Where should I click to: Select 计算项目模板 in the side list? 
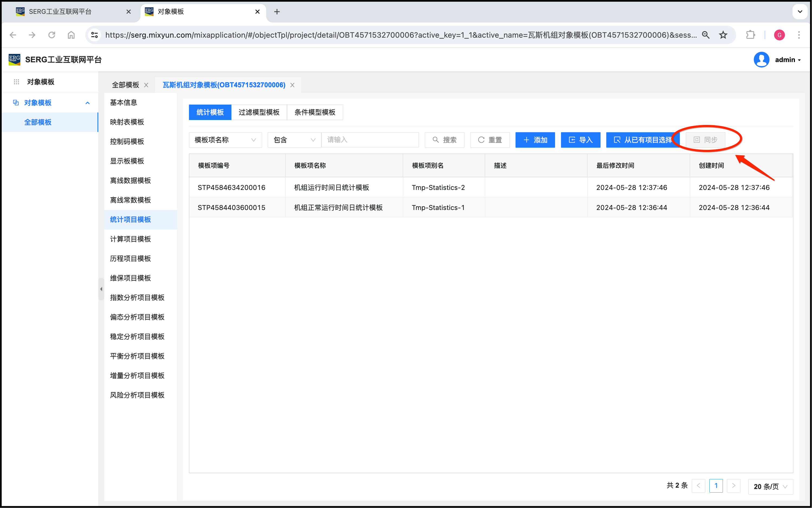pyautogui.click(x=130, y=239)
